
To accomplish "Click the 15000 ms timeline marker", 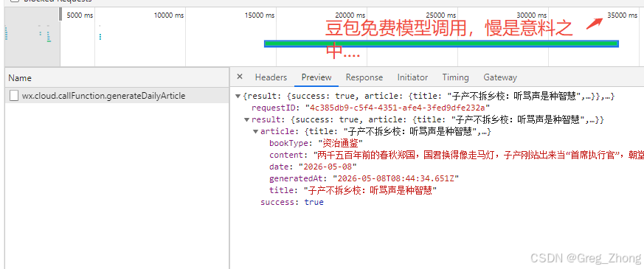I will 260,15.
